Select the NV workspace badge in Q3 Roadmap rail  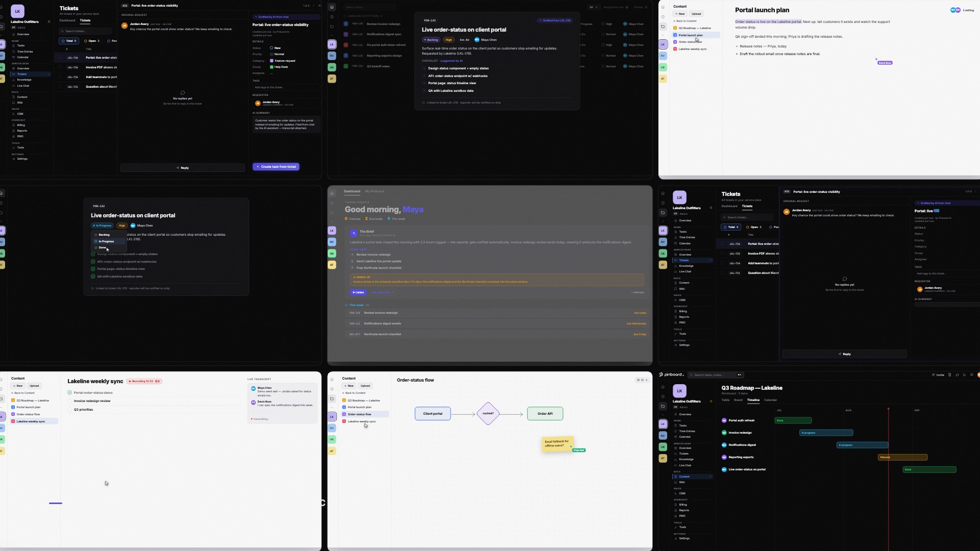tap(663, 436)
